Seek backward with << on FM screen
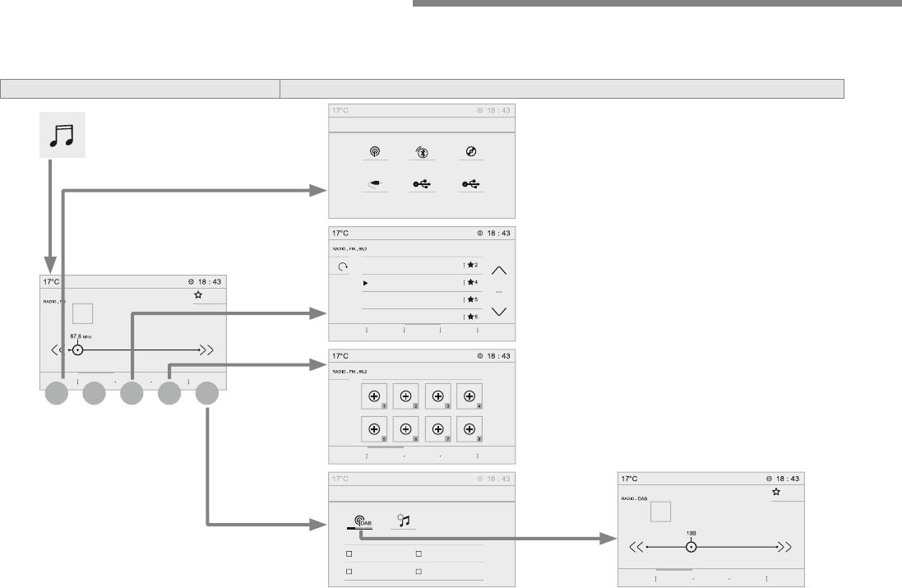This screenshot has height=588, width=902. pos(57,350)
